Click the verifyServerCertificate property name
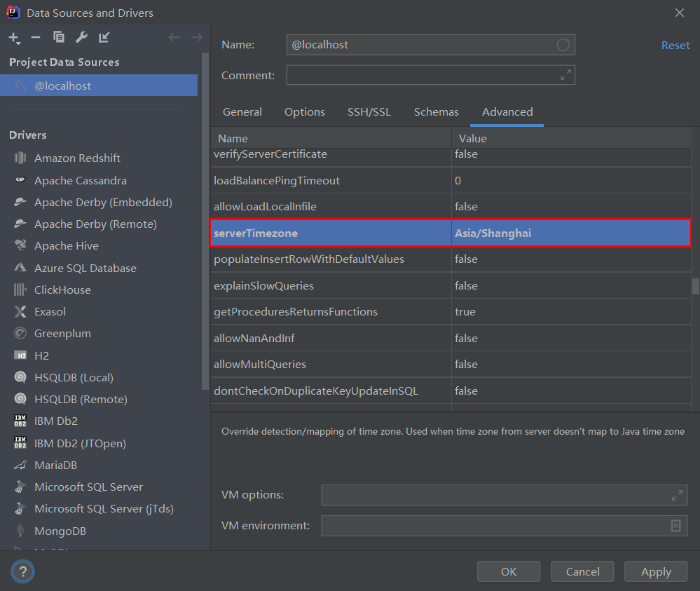The width and height of the screenshot is (700, 591). pos(270,154)
